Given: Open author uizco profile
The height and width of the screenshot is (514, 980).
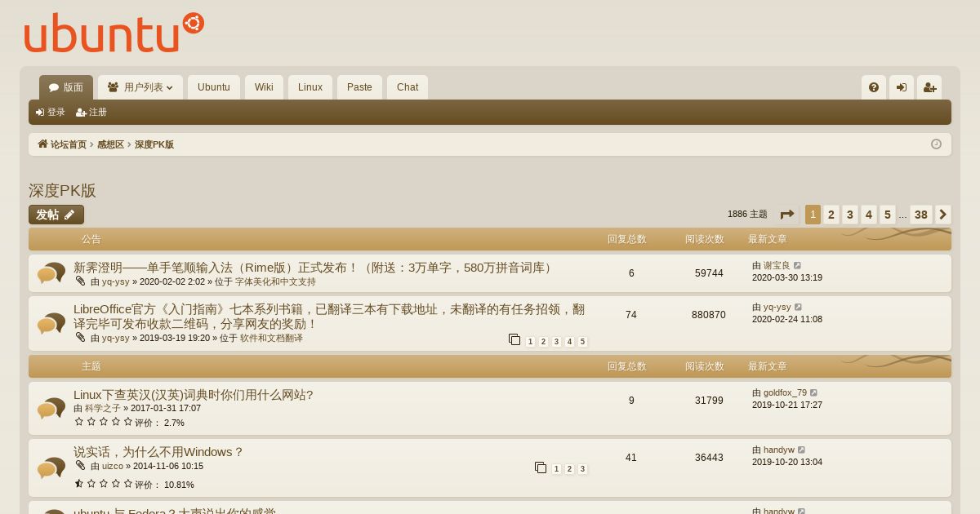Looking at the screenshot, I should pyautogui.click(x=113, y=467).
